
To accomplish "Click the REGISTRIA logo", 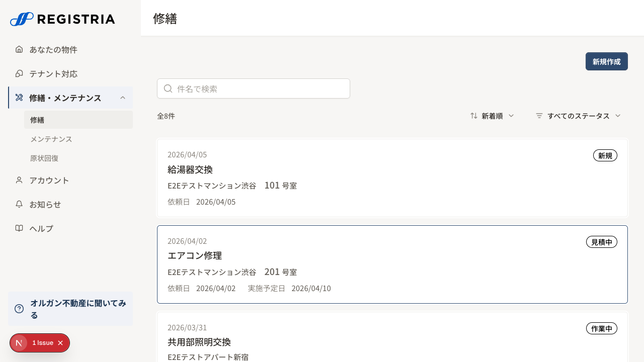I will (x=62, y=19).
